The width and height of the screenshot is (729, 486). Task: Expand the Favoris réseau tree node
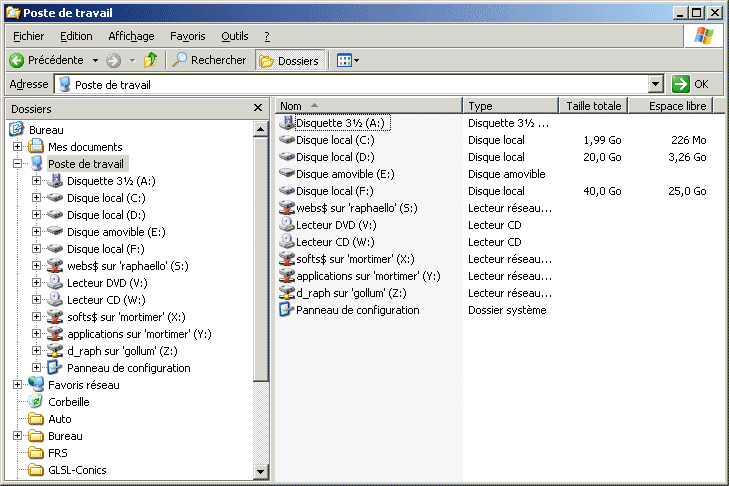[x=17, y=385]
